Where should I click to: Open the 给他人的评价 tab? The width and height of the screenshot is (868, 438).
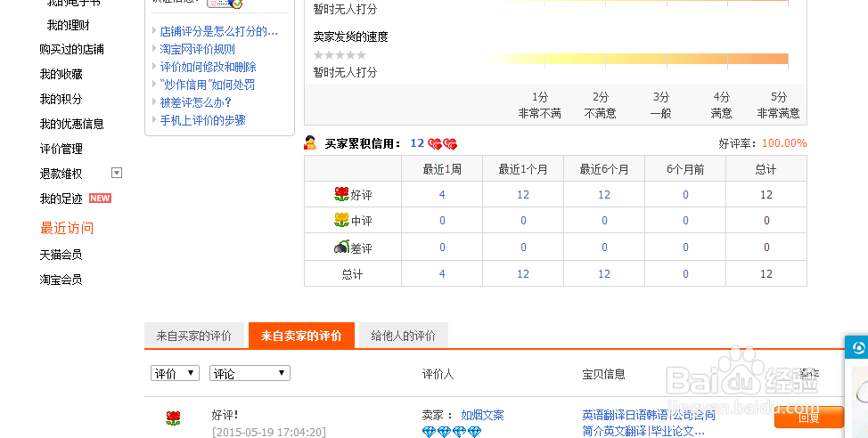(404, 336)
